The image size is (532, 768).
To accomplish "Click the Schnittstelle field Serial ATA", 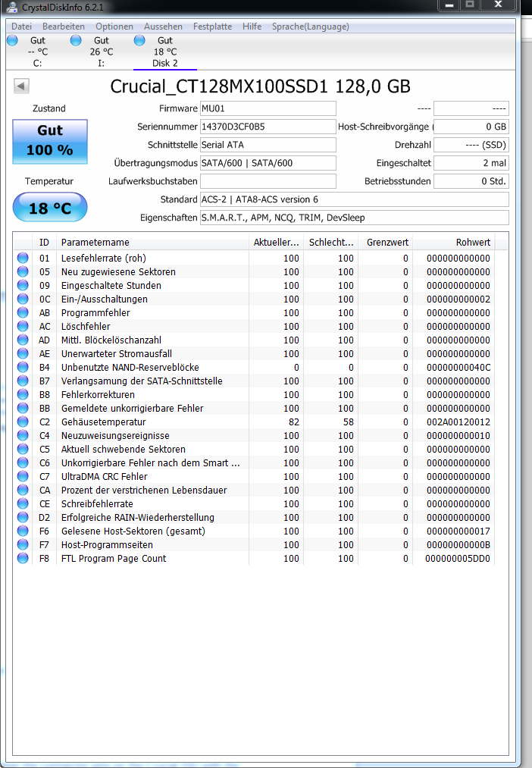I will pos(268,145).
